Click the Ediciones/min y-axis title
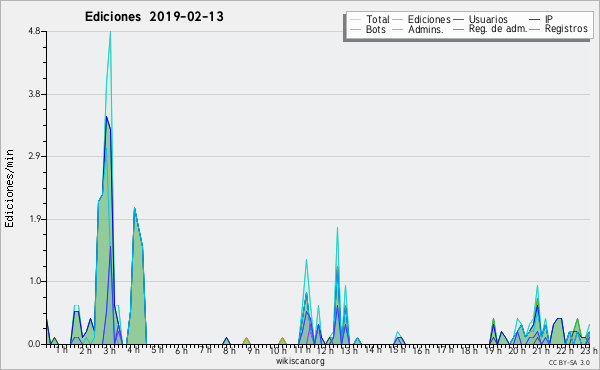The image size is (600, 370). (9, 188)
